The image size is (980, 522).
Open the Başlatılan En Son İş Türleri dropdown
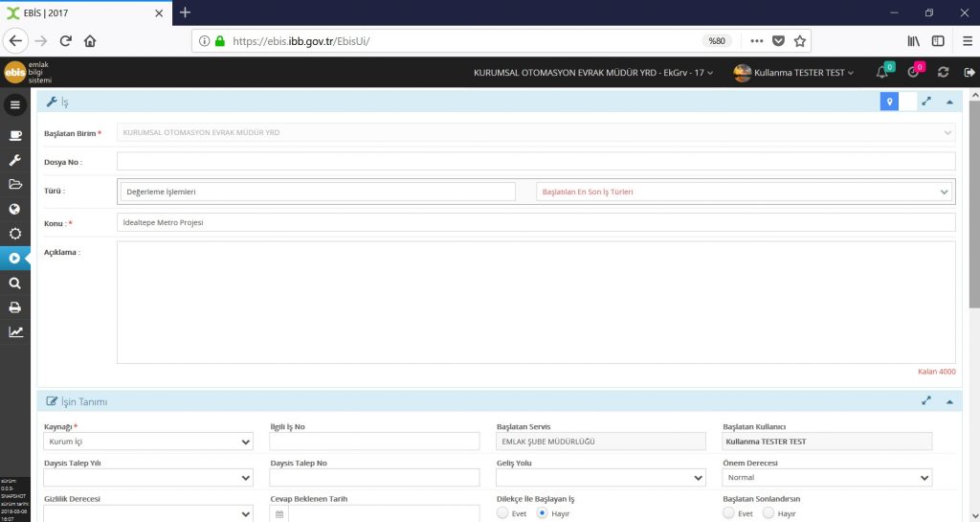[744, 192]
